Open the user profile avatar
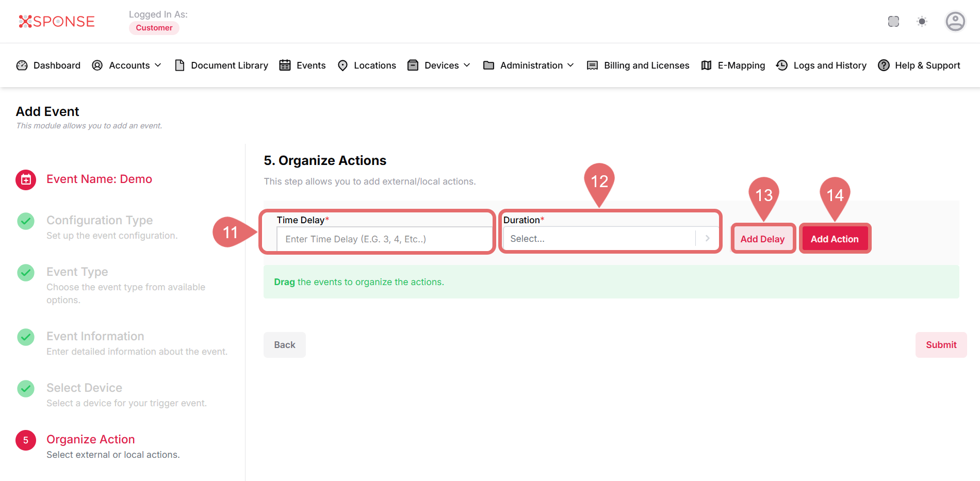 [955, 21]
